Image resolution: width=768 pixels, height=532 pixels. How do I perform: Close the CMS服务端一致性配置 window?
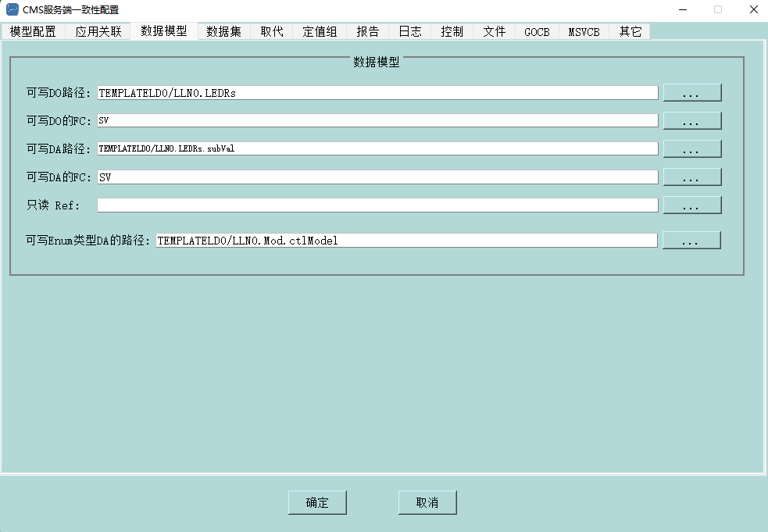tap(754, 9)
